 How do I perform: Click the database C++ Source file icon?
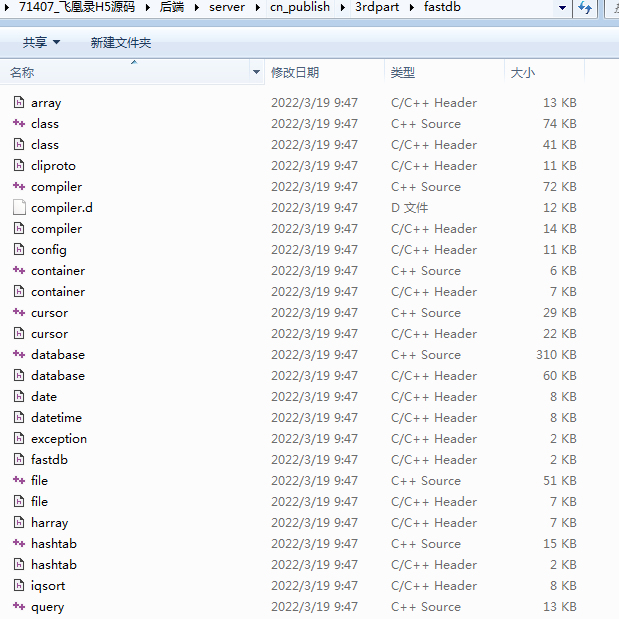(x=18, y=355)
